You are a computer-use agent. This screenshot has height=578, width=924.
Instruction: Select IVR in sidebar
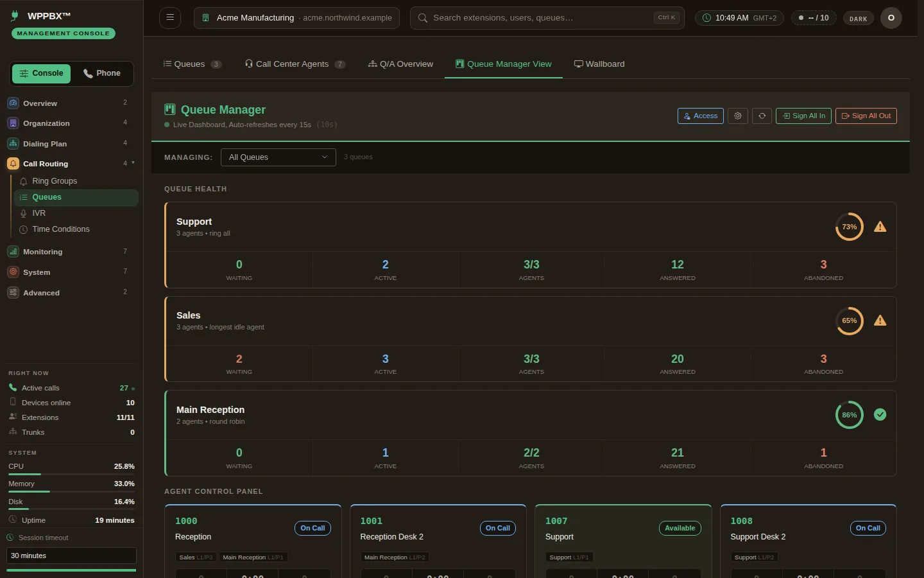(76, 213)
